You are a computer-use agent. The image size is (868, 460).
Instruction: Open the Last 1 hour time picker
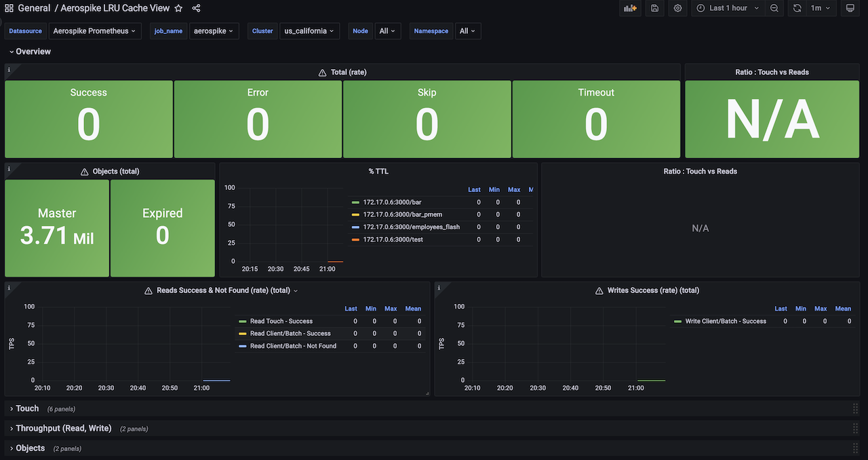tap(729, 8)
